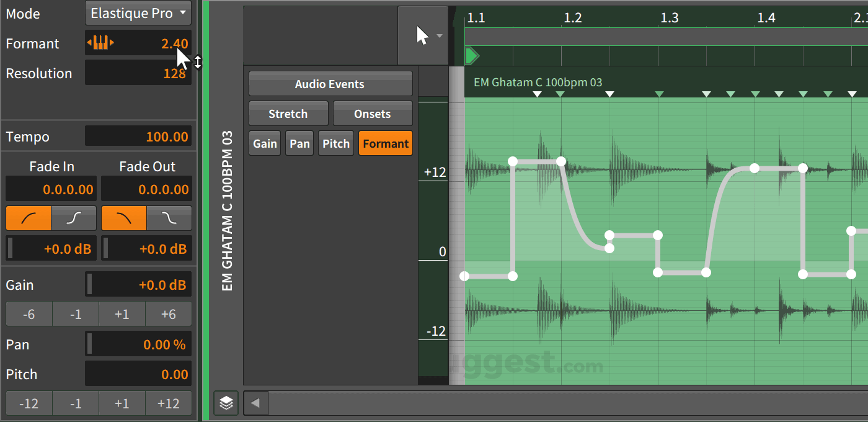Image resolution: width=868 pixels, height=422 pixels.
Task: Toggle the Onsets display
Action: (373, 113)
